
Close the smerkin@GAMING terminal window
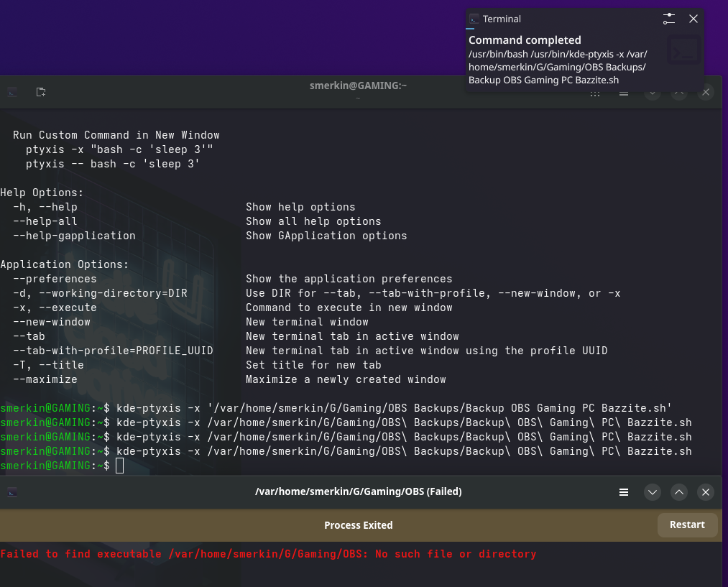pyautogui.click(x=706, y=92)
